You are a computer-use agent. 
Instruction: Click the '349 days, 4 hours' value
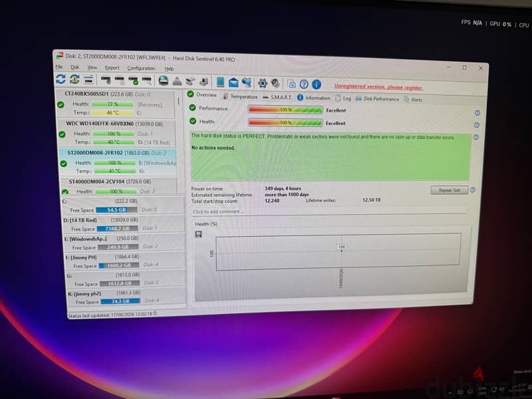[283, 188]
